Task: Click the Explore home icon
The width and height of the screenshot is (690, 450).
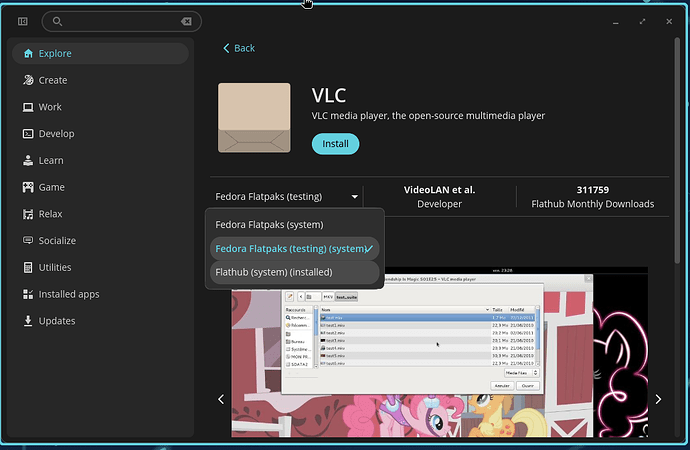Action: click(x=28, y=54)
